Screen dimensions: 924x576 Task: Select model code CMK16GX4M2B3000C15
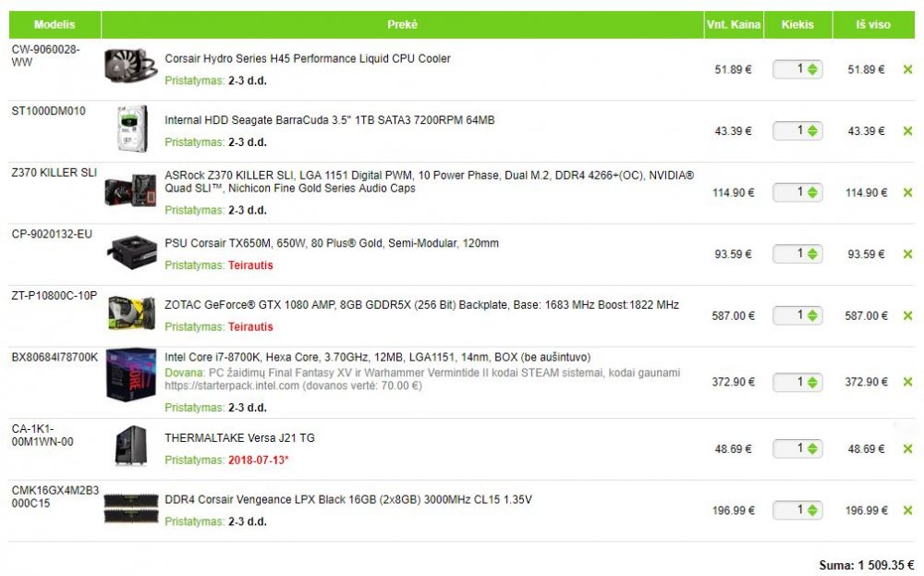(x=55, y=497)
